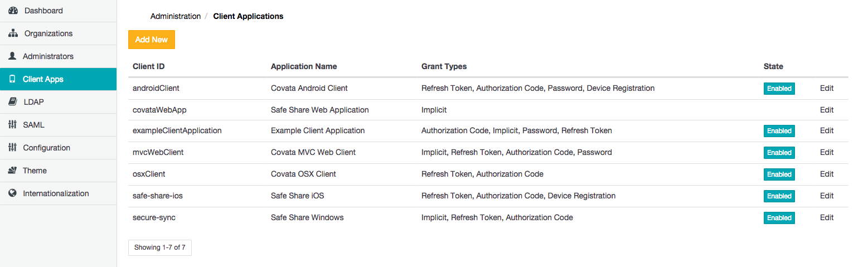Click the 'Showing 1-7 of 7' pager
This screenshot has height=267, width=868.
[x=159, y=247]
